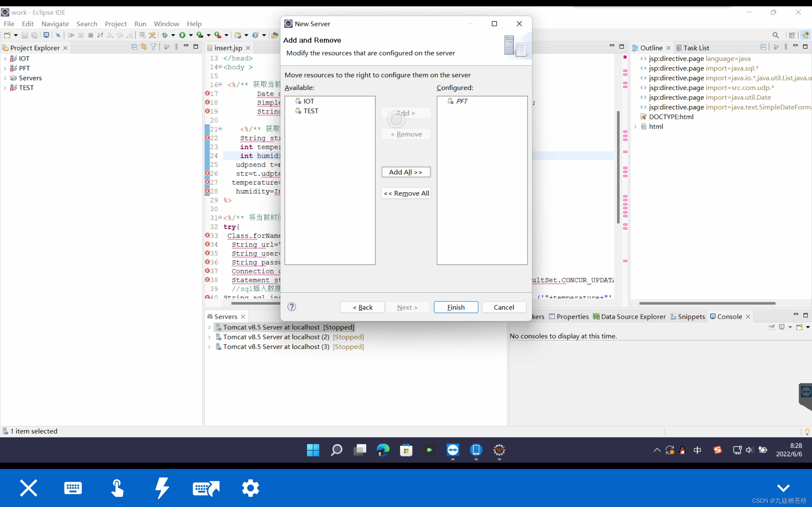Expand Servers panel in Project Explorer

[x=4, y=78]
